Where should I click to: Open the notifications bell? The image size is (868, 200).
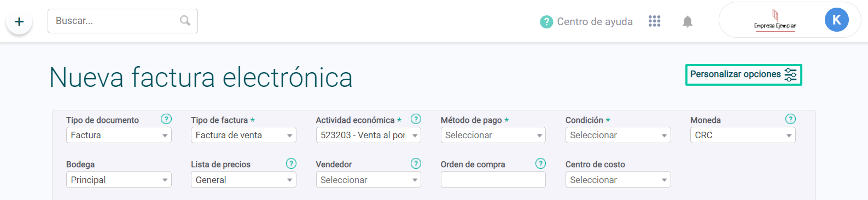point(688,21)
